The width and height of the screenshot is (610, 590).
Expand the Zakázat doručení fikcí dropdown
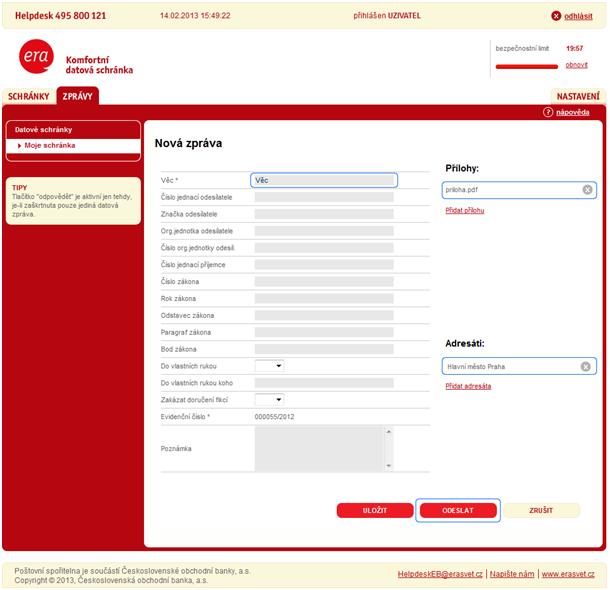pyautogui.click(x=269, y=400)
